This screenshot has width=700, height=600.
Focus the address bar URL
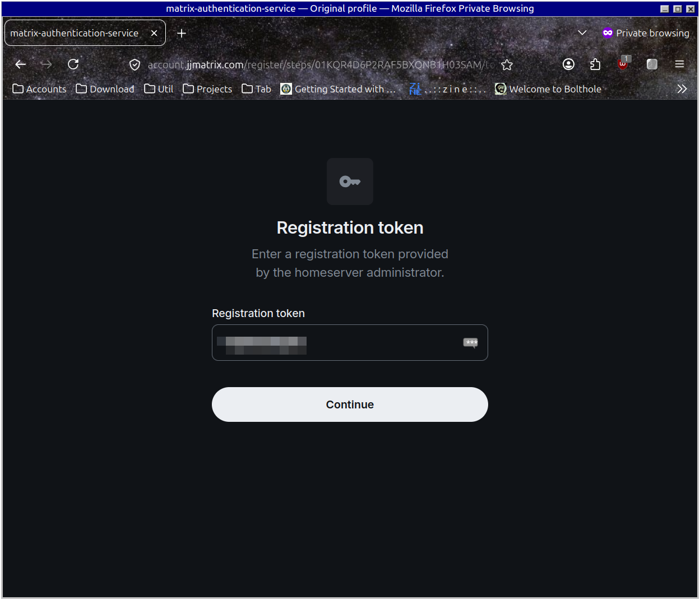point(321,65)
